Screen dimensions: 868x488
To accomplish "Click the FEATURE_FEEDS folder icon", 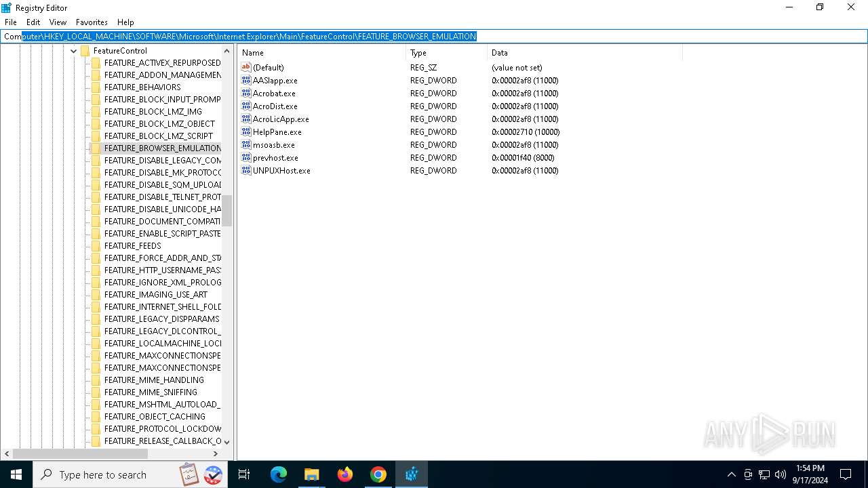I will [x=96, y=246].
